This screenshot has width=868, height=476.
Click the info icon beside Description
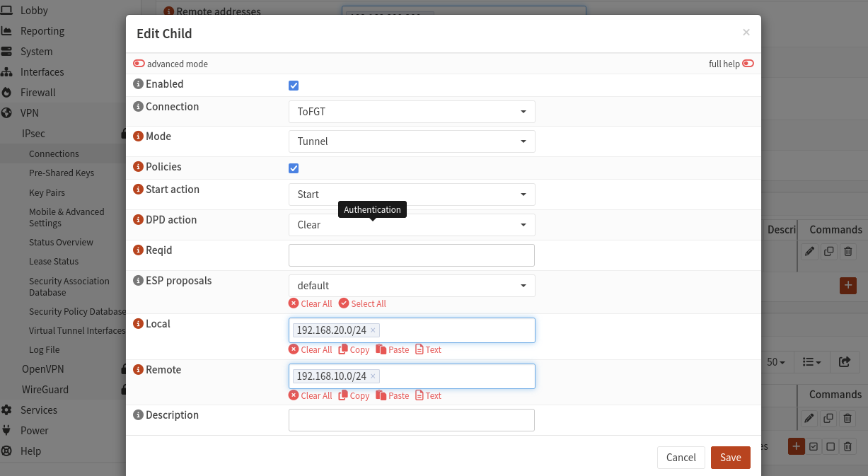point(139,415)
